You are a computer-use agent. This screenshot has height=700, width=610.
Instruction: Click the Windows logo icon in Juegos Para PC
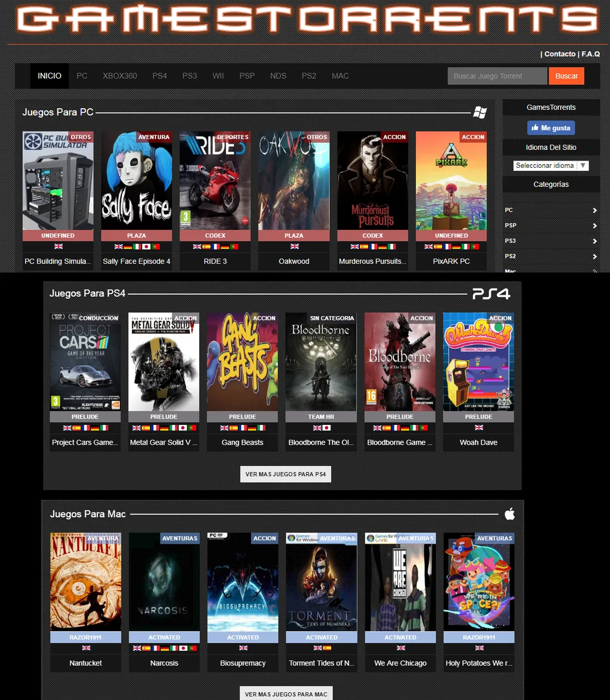pyautogui.click(x=480, y=112)
